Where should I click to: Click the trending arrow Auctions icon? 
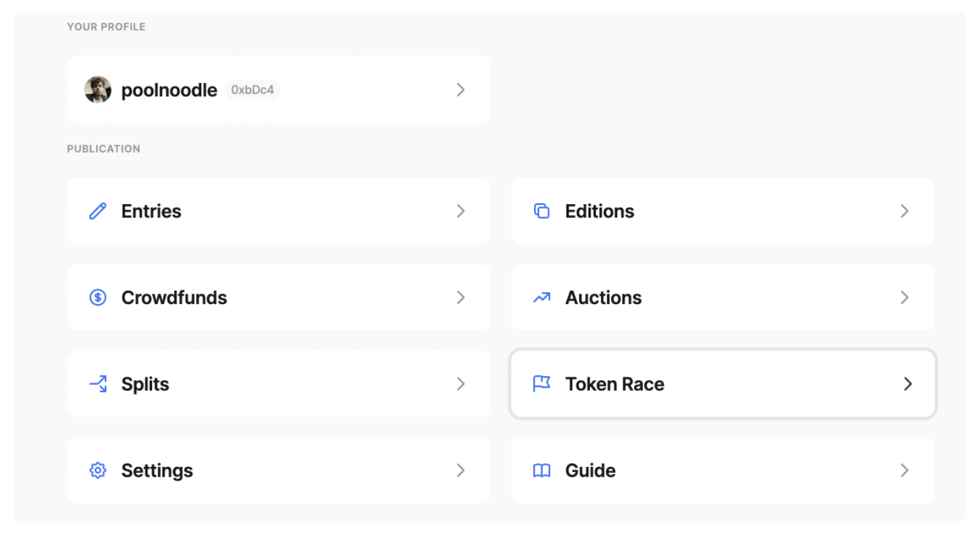tap(541, 298)
